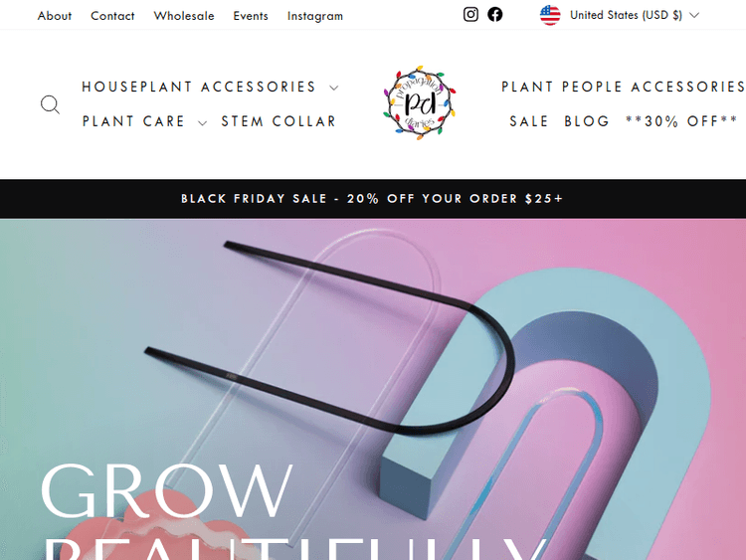Viewport: 746px width, 560px height.
Task: Open the Houseplant Accessories menu
Action: tap(199, 87)
